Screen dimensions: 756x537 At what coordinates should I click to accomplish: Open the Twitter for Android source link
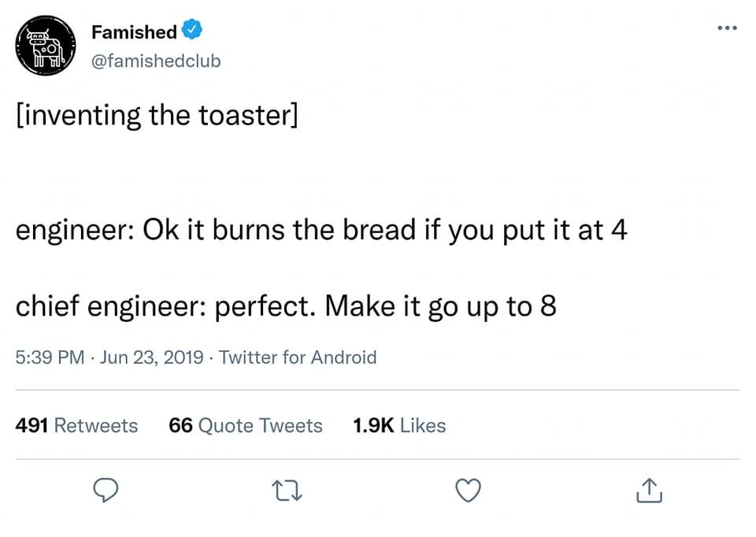click(298, 357)
